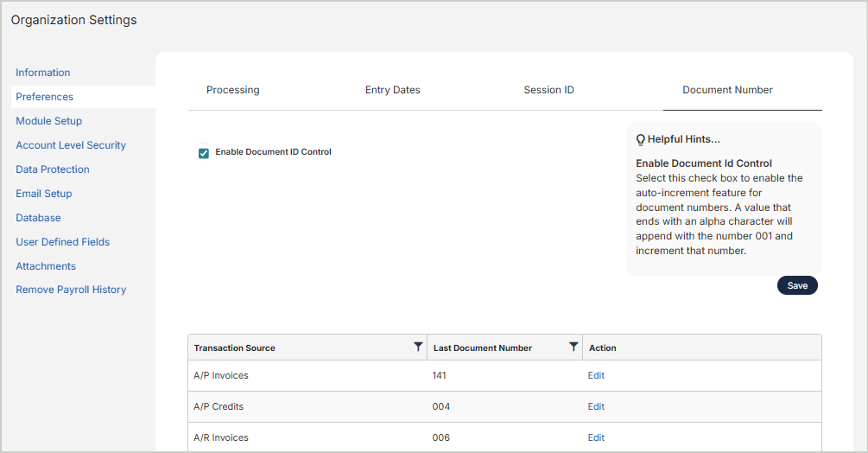The height and width of the screenshot is (453, 868).
Task: Open Information settings in sidebar
Action: point(43,73)
